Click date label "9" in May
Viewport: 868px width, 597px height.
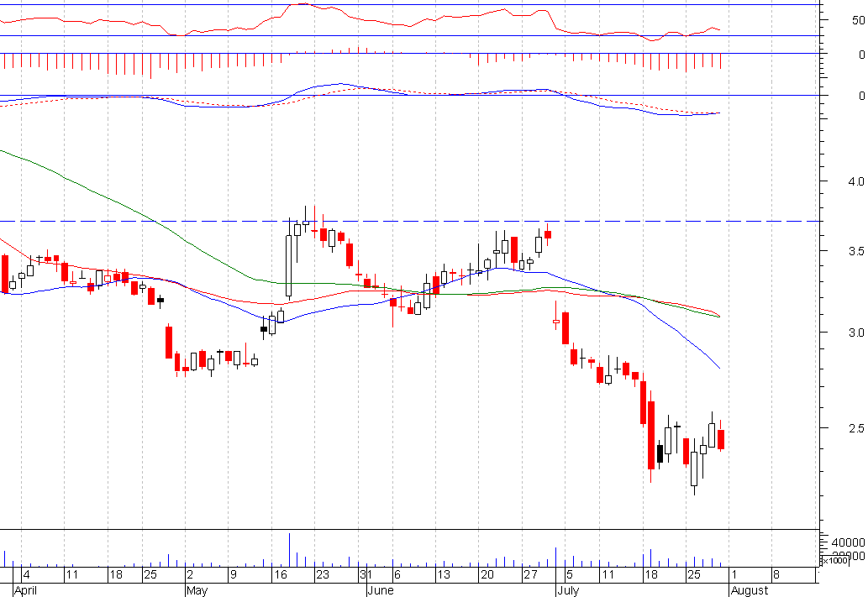click(x=233, y=575)
